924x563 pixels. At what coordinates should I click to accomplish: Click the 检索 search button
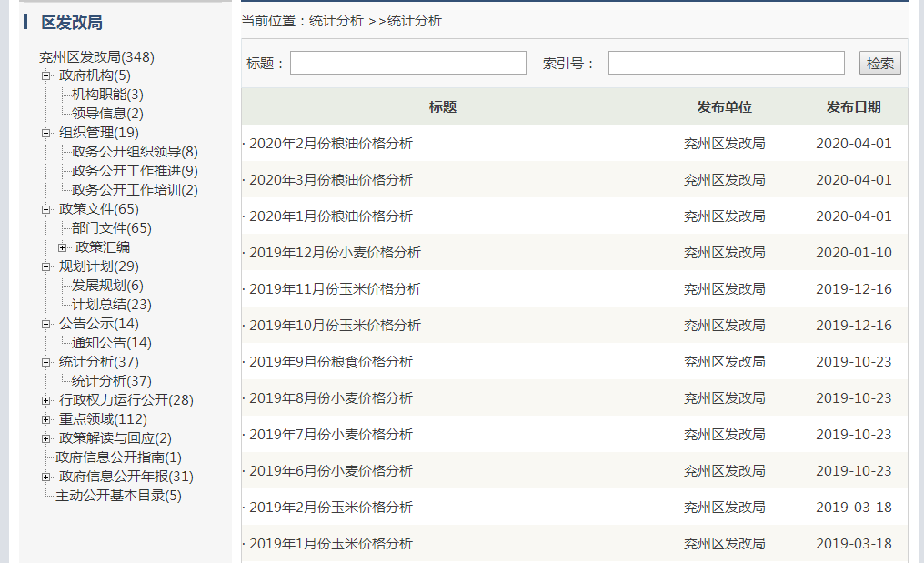click(879, 63)
